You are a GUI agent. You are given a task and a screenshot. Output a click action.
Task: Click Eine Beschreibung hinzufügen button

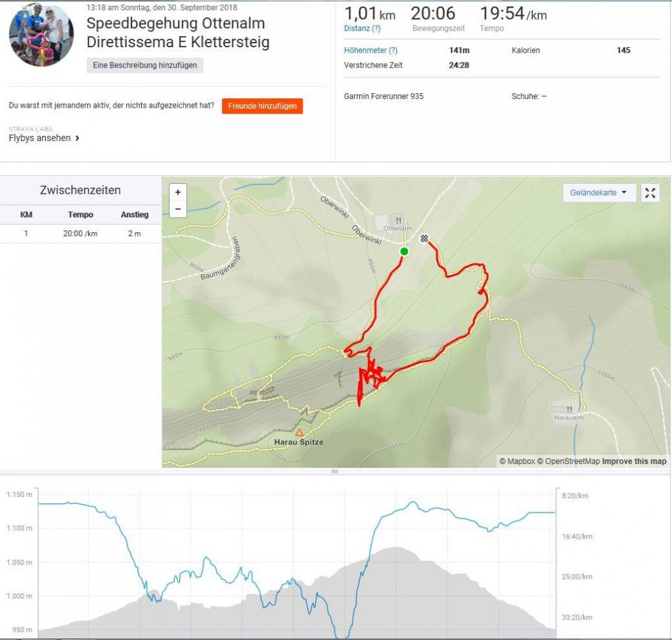[x=145, y=66]
